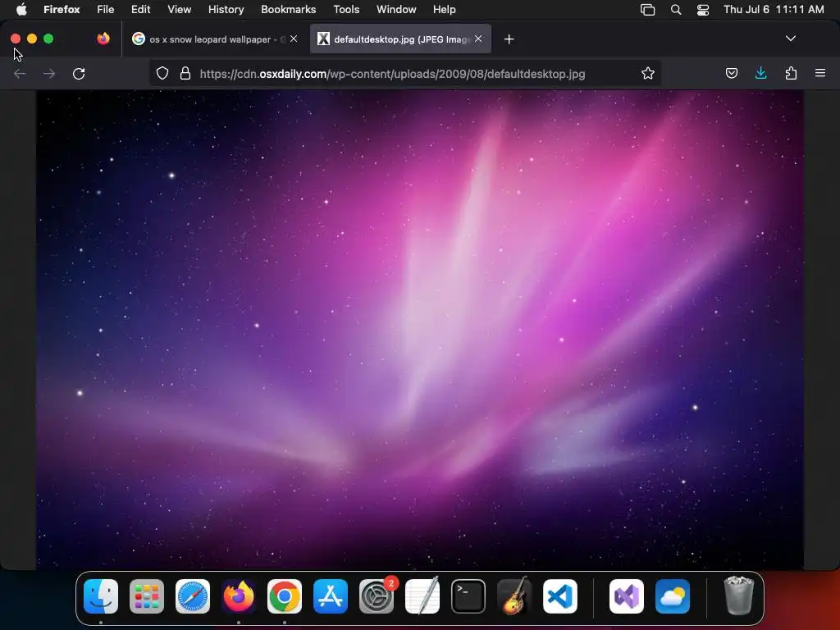
Task: Open the Trash from the Dock
Action: click(x=739, y=596)
